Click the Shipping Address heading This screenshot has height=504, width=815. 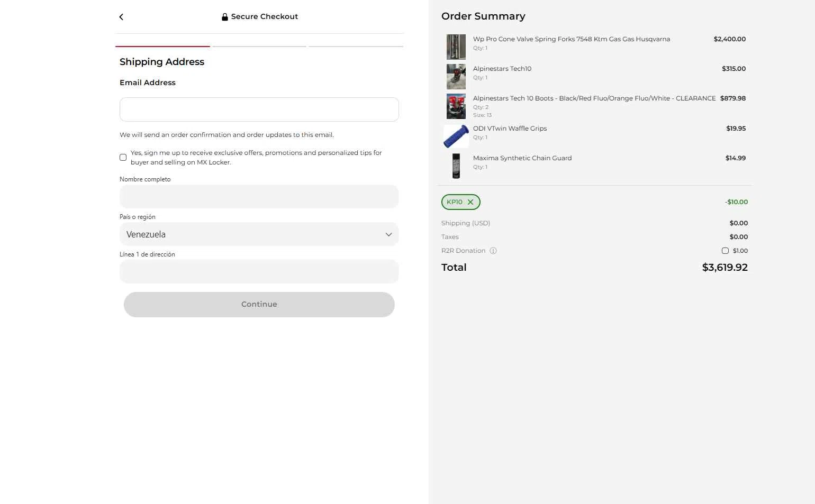pos(162,62)
